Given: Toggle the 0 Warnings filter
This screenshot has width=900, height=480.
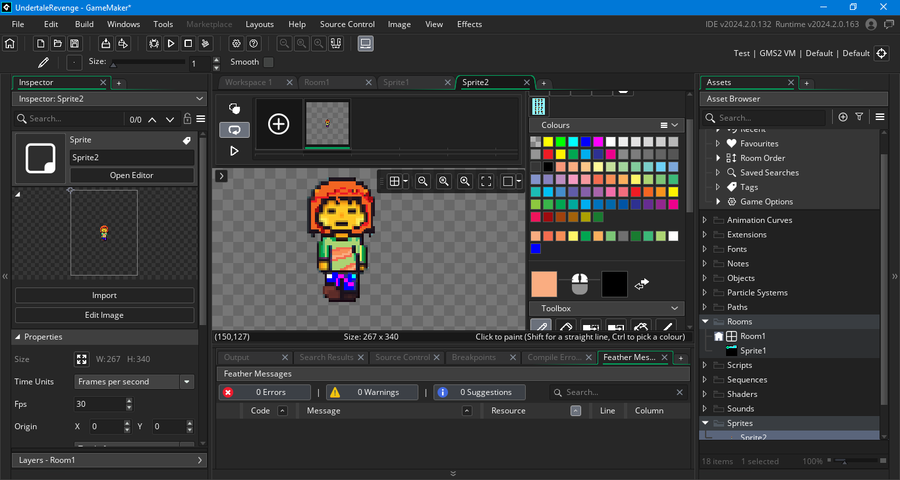Looking at the screenshot, I should pos(372,392).
